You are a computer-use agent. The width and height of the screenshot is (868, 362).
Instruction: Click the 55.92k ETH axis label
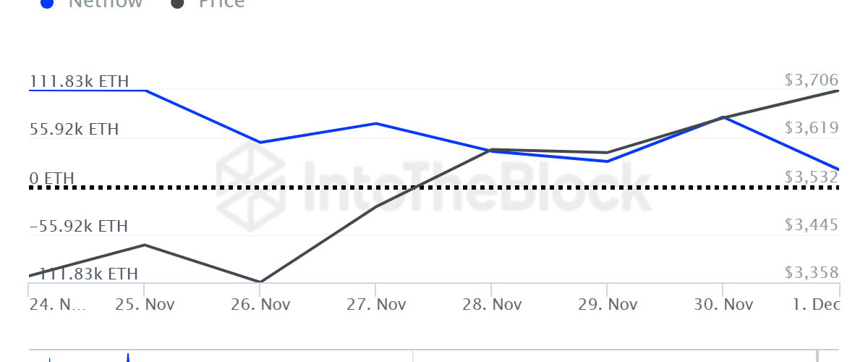pos(74,130)
